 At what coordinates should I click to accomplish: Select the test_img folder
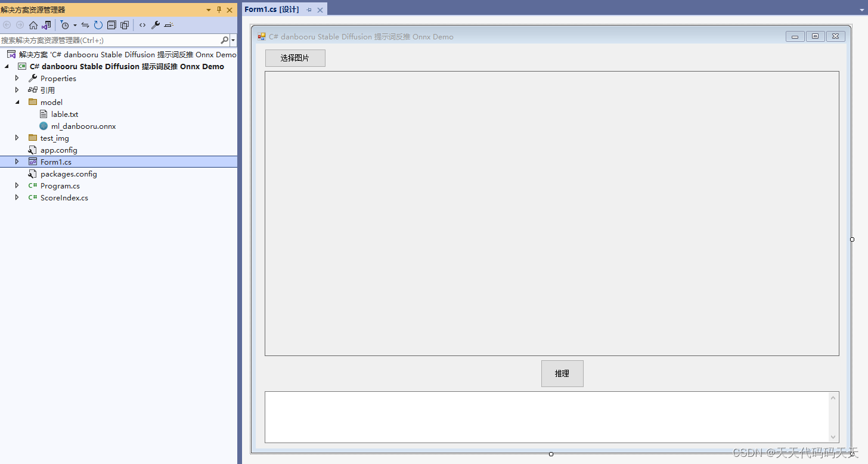pyautogui.click(x=55, y=138)
